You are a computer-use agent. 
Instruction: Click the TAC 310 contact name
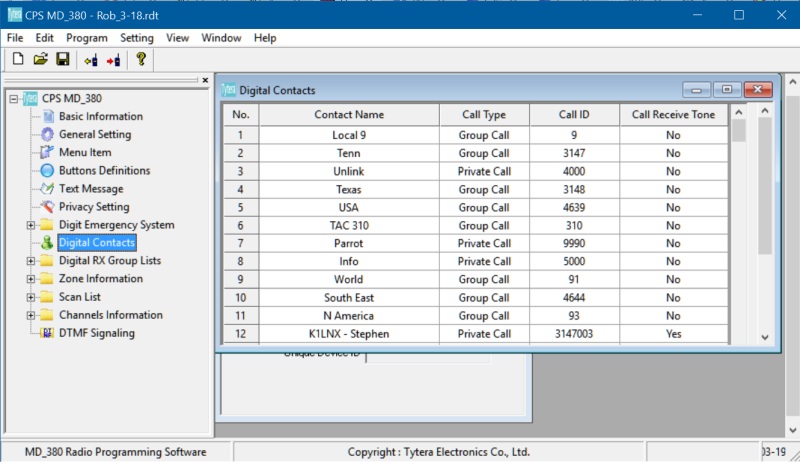pyautogui.click(x=349, y=225)
